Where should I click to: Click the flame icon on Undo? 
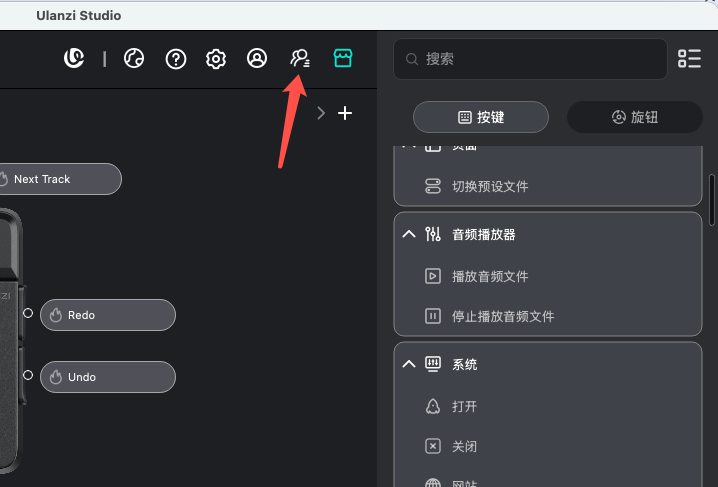(56, 377)
